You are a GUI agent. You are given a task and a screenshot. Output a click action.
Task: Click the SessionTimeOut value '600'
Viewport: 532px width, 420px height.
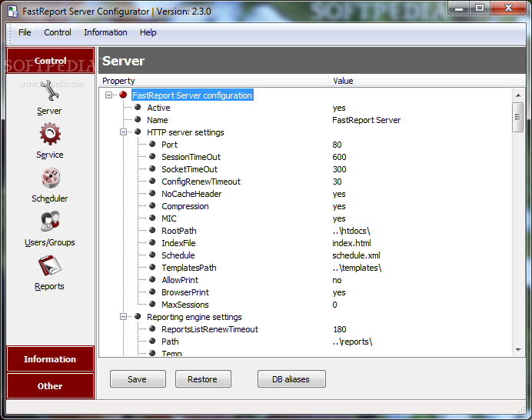(339, 157)
